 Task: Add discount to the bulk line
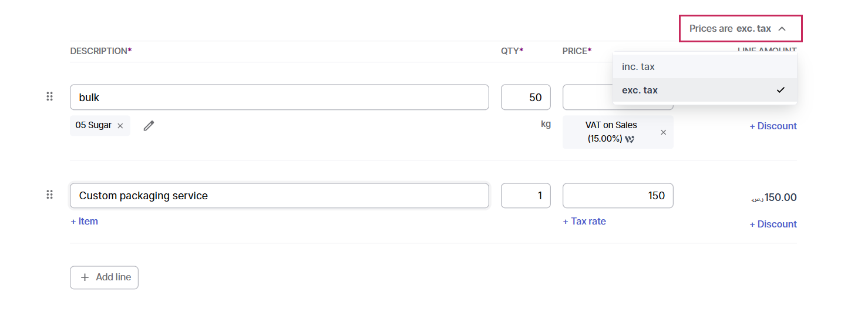click(773, 126)
